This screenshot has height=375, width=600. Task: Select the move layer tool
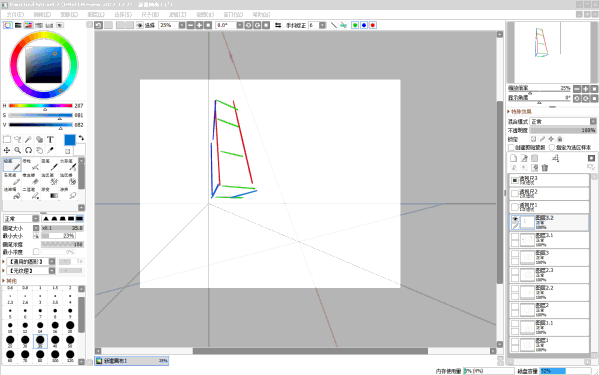7,150
